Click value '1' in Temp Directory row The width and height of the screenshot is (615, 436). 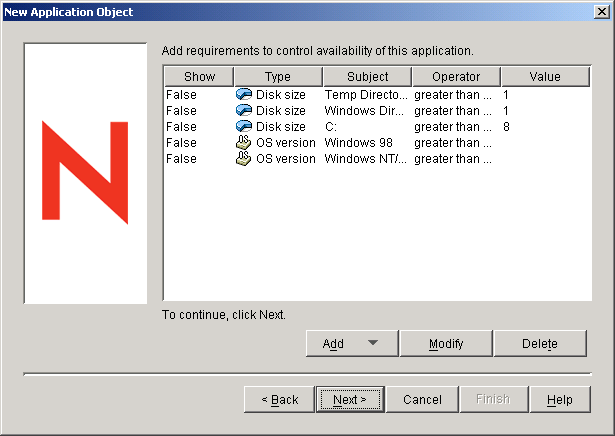pyautogui.click(x=506, y=95)
